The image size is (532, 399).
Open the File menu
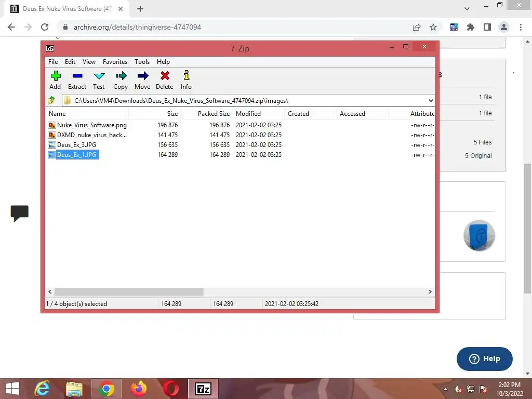[53, 62]
